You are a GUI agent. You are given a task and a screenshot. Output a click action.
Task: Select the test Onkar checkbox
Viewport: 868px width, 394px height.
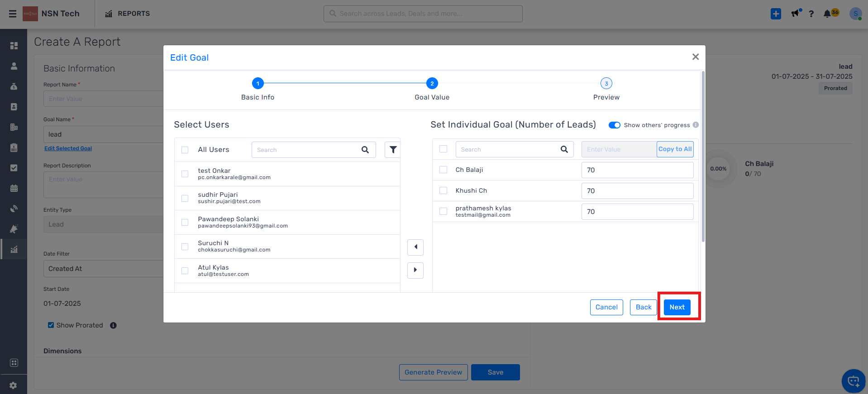[x=185, y=174]
